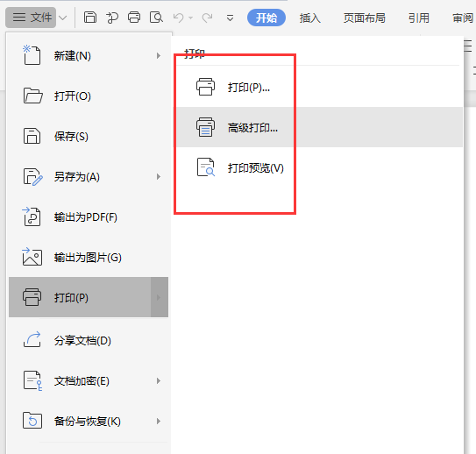This screenshot has height=454, width=476.
Task: Click the 文件 menu button
Action: tap(32, 18)
